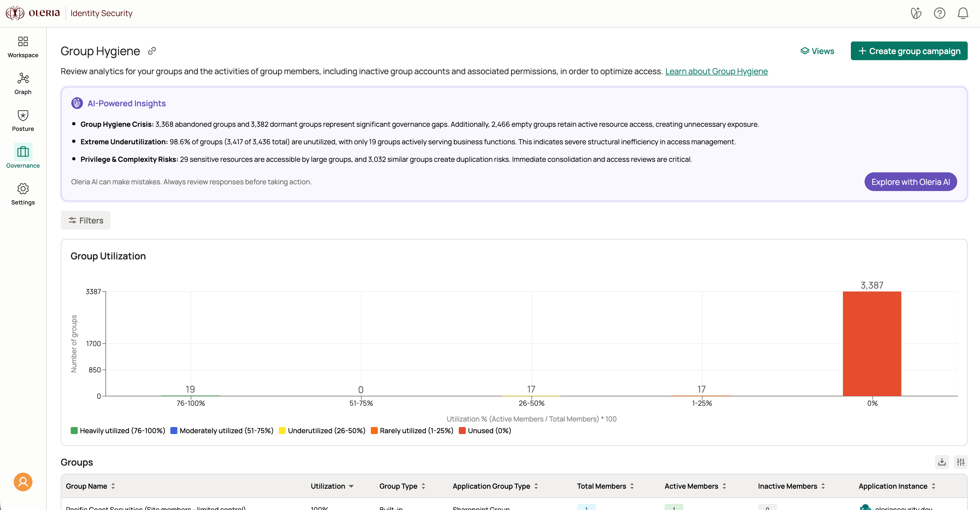
Task: Click the Group Hygiene Crisis insight
Action: point(419,124)
